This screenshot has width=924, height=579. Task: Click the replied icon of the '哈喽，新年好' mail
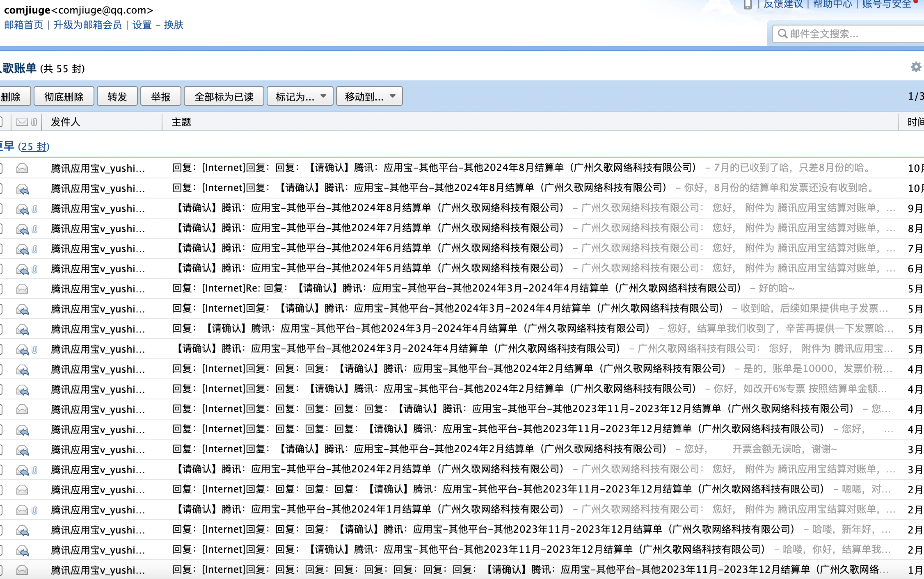click(x=22, y=530)
